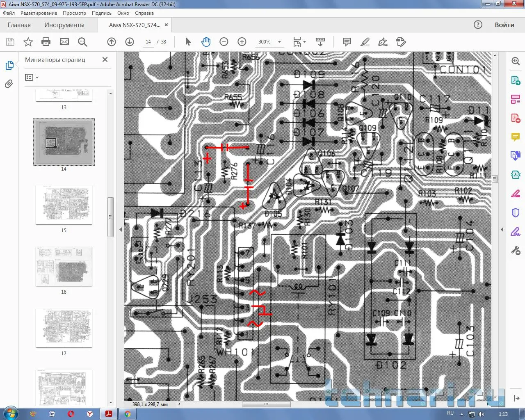Select page 15 thumbnail
This screenshot has height=420, width=525.
click(x=64, y=205)
